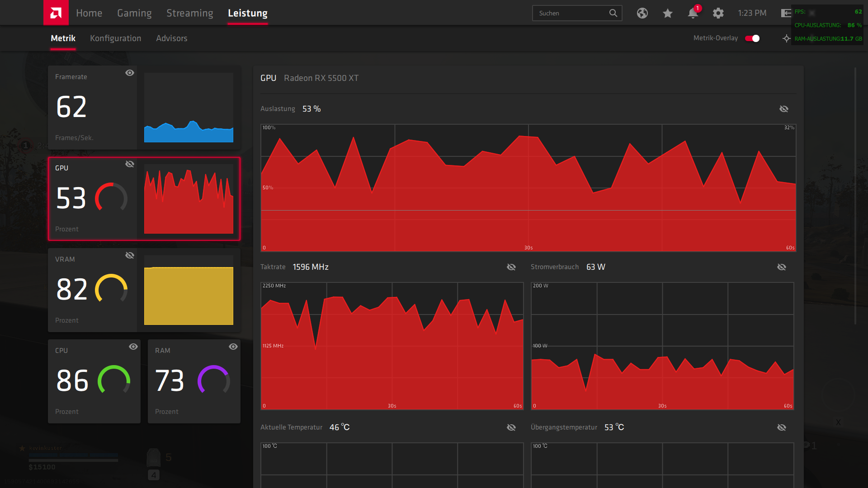Toggle CPU tile visibility eye
Screen dimensions: 868x488
133,347
